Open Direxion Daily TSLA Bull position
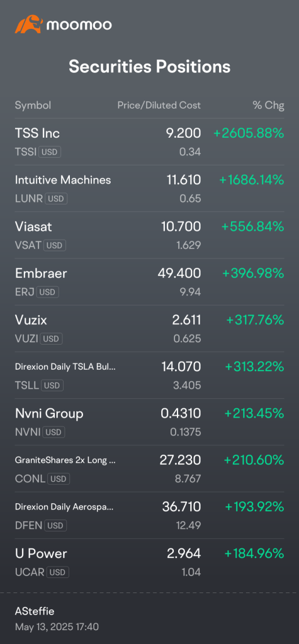The width and height of the screenshot is (299, 644). coord(149,375)
